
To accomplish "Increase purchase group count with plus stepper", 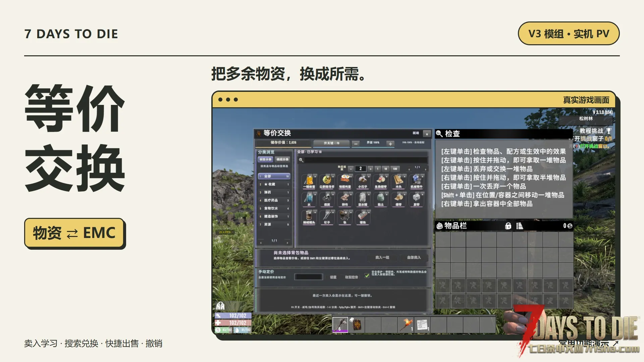I will [x=370, y=169].
